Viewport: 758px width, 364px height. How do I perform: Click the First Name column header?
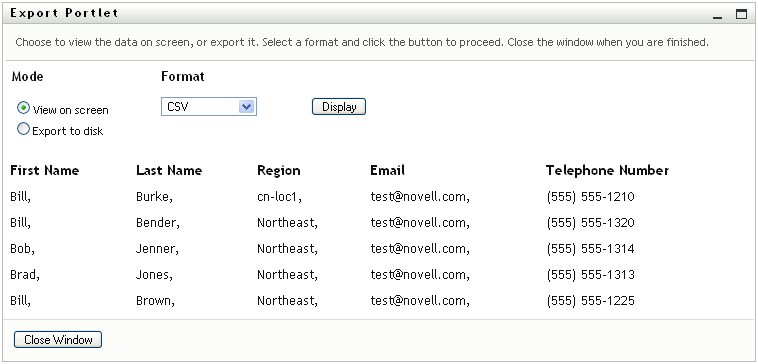click(44, 171)
